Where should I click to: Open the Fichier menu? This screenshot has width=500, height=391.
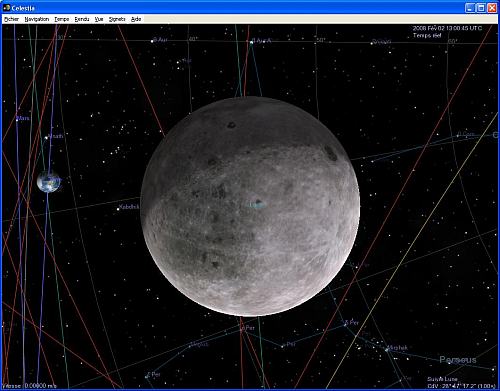pos(11,19)
